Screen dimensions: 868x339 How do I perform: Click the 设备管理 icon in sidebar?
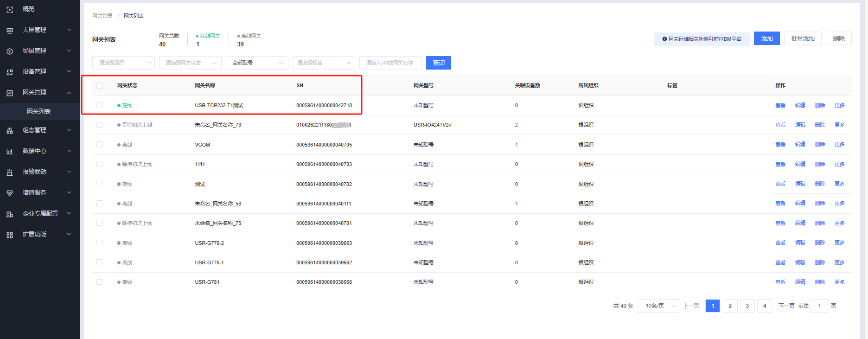pyautogui.click(x=10, y=72)
